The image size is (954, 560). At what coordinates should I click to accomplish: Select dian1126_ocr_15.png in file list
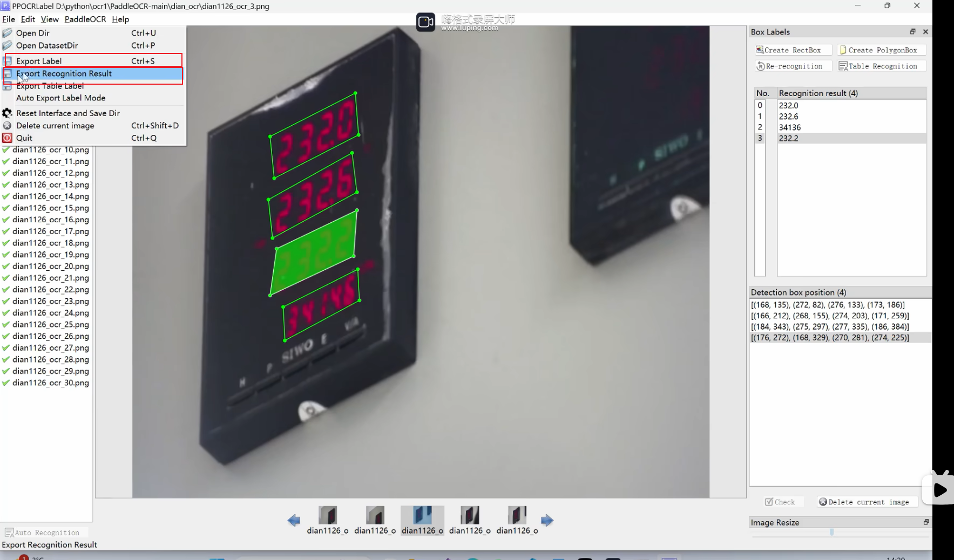pos(50,208)
